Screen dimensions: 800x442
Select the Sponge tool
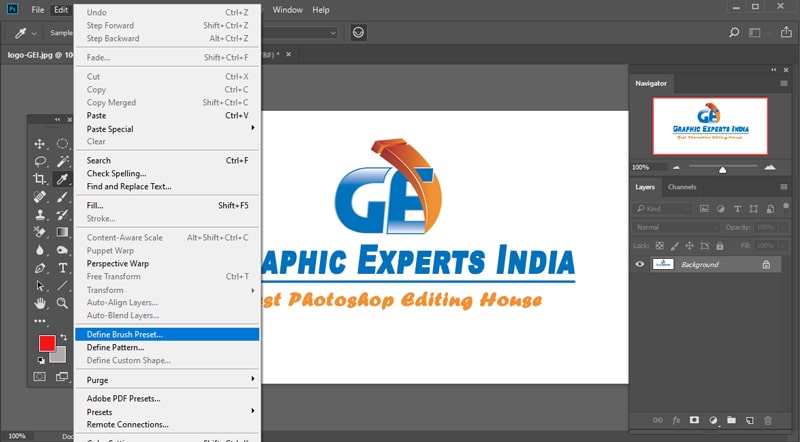click(62, 250)
